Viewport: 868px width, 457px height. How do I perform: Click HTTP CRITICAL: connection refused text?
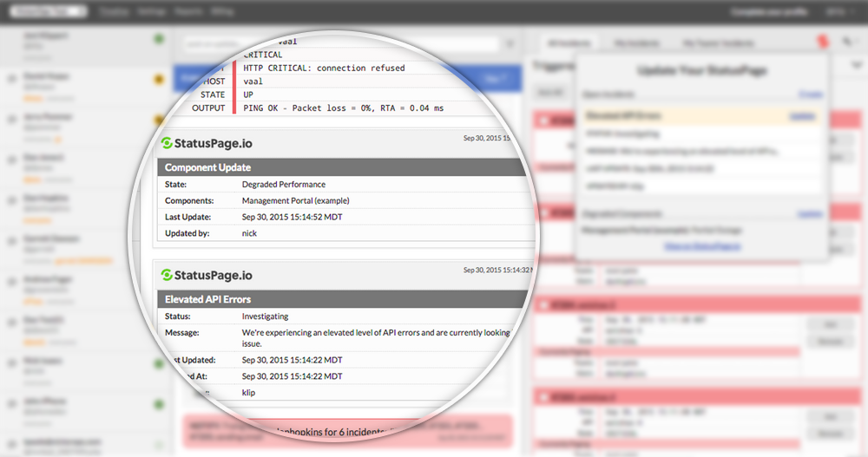[x=324, y=68]
